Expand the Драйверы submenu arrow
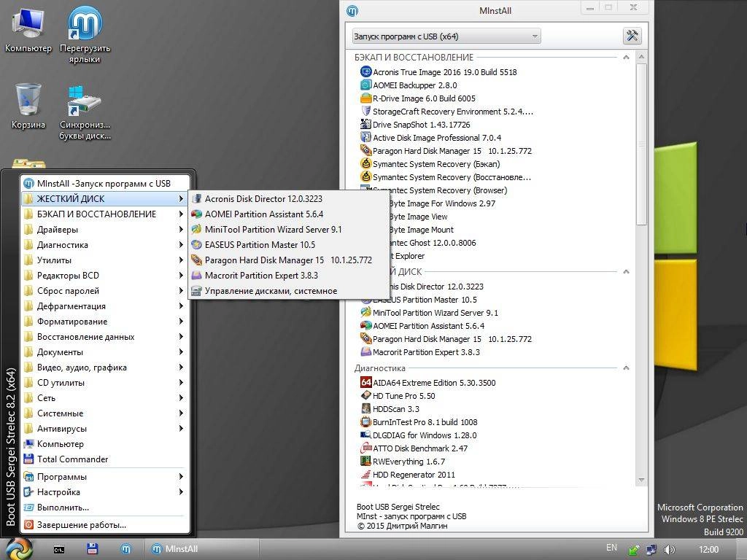This screenshot has height=560, width=747. 181,229
